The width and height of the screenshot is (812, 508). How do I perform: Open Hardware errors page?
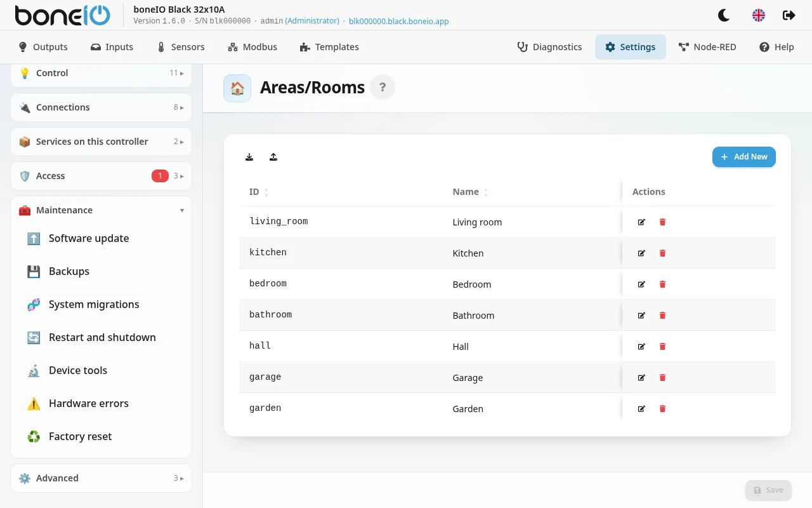tap(101, 404)
